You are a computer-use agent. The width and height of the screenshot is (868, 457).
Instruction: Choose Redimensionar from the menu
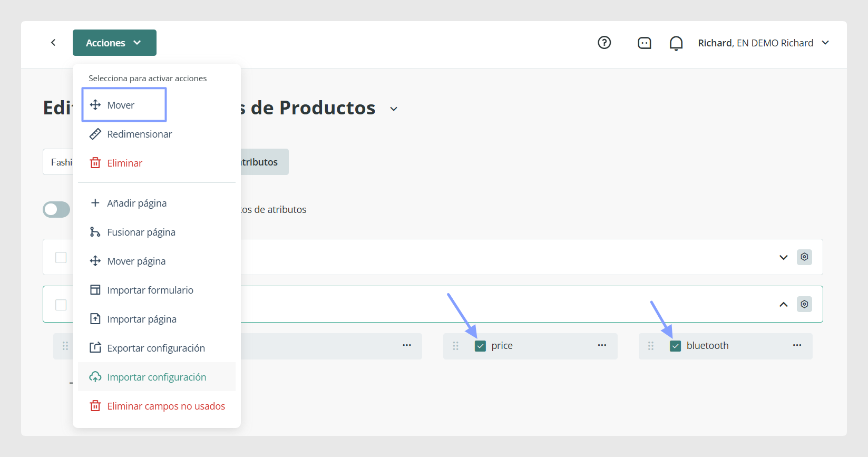[157, 134]
